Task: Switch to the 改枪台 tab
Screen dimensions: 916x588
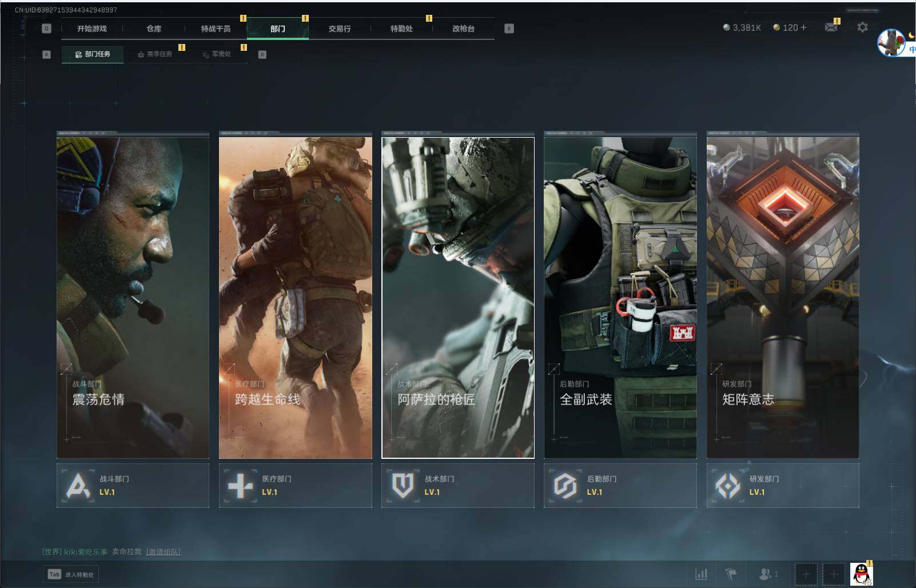Action: coord(463,29)
